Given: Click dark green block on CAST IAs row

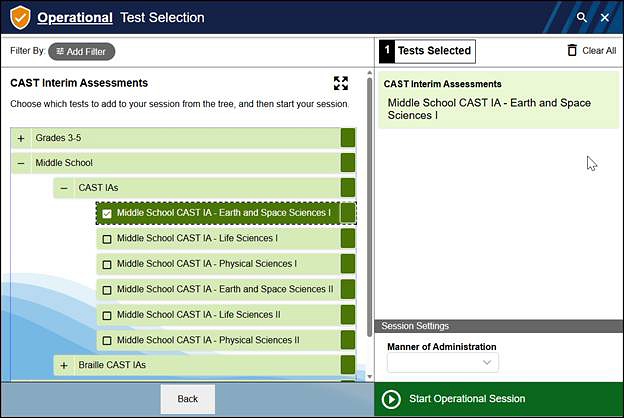Looking at the screenshot, I should [348, 188].
